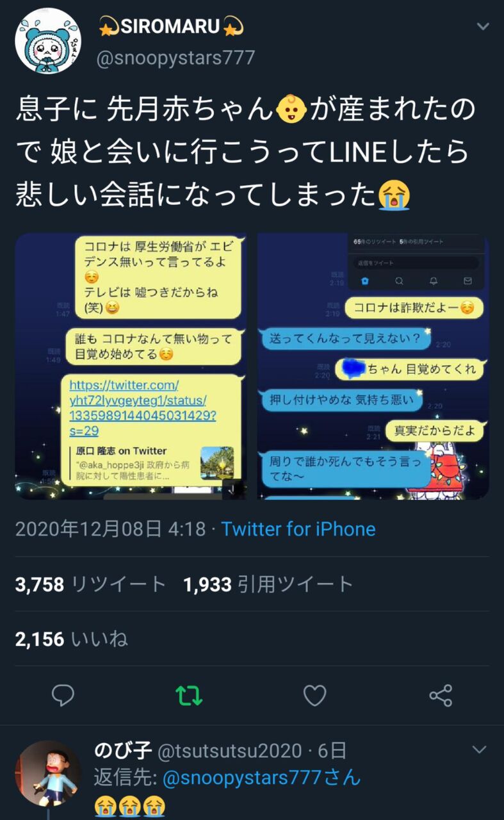Open the right LINE chat screenshot
The height and width of the screenshot is (820, 504).
(x=373, y=366)
